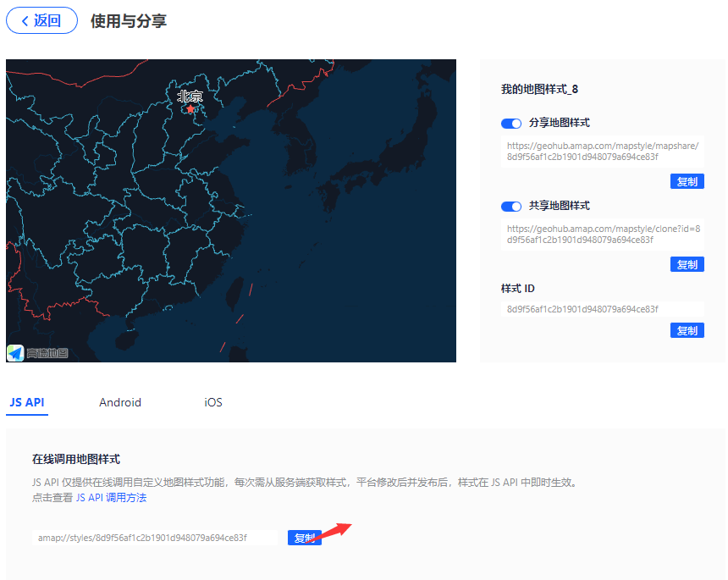The image size is (728, 580).
Task: Click the 高德地图 logo on the map
Action: (x=37, y=353)
